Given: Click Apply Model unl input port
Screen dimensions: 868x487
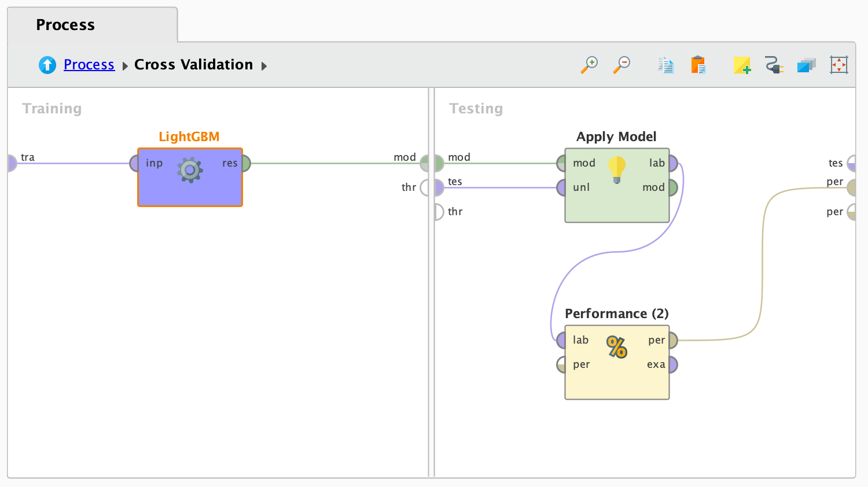Looking at the screenshot, I should [562, 187].
